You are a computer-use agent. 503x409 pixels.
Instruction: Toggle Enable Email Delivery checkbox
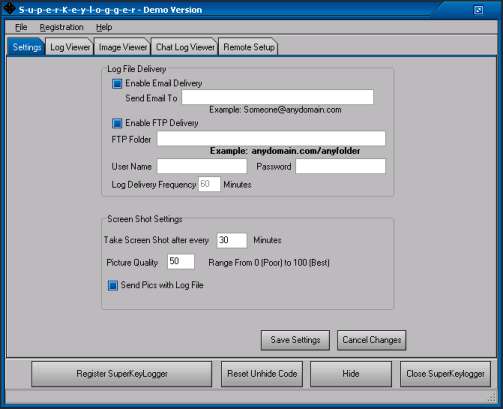coord(117,84)
